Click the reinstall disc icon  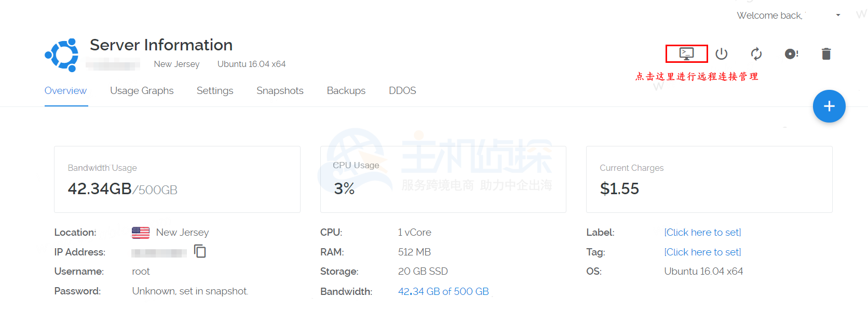coord(791,53)
